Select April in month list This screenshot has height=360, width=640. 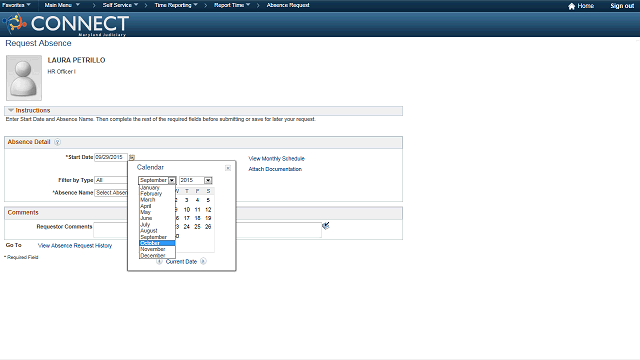pos(157,206)
